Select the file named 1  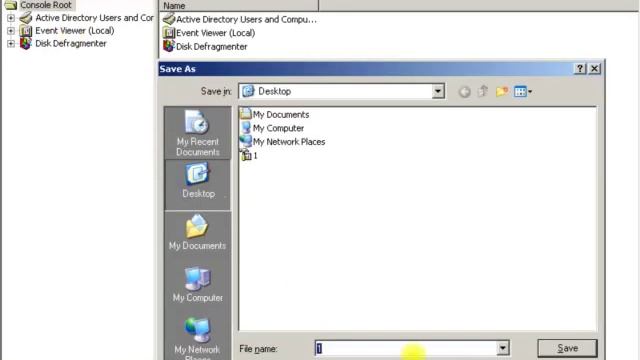point(249,156)
